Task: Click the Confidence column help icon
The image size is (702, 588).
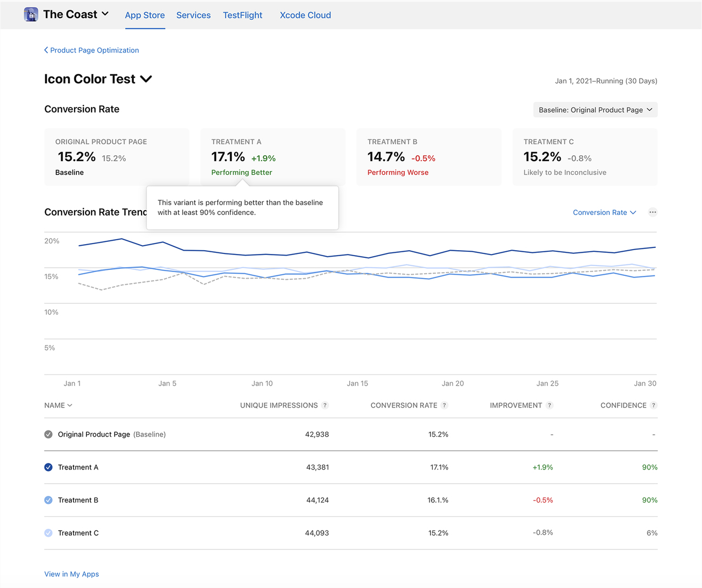Action: [653, 405]
